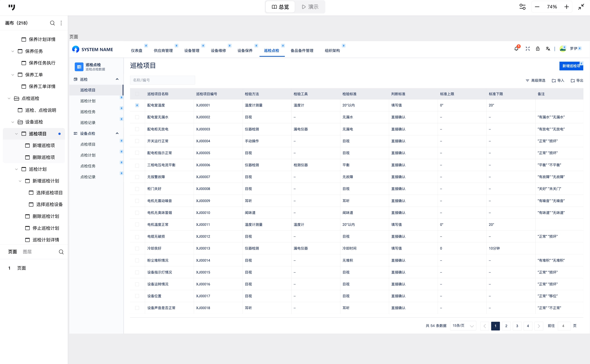590x364 pixels.
Task: Toggle the select-all checkbox in table header
Action: pos(137,94)
